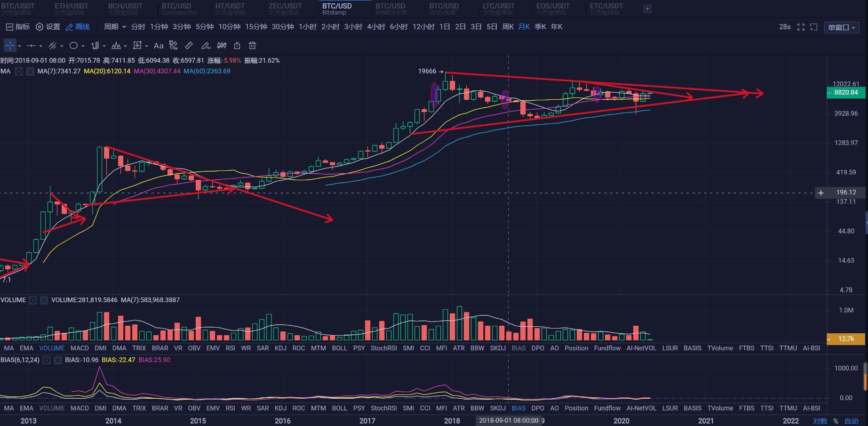868x426 pixels.
Task: Select the ruler measurement tool
Action: [x=189, y=46]
